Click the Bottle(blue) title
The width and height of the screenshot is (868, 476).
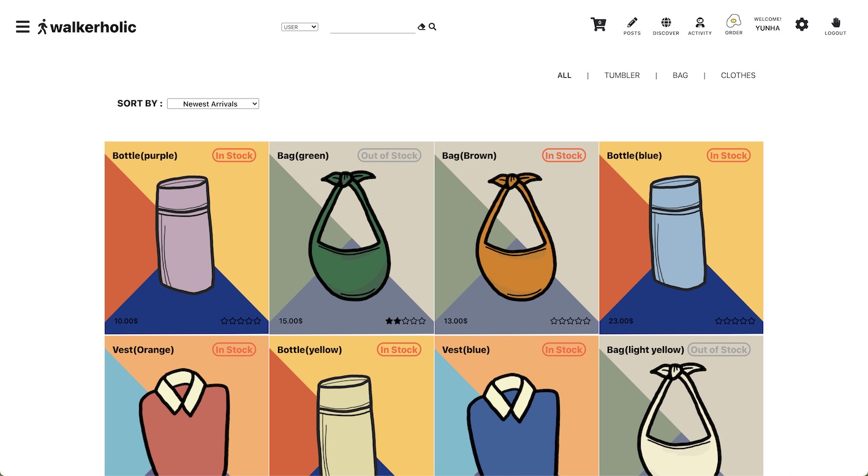coord(634,156)
